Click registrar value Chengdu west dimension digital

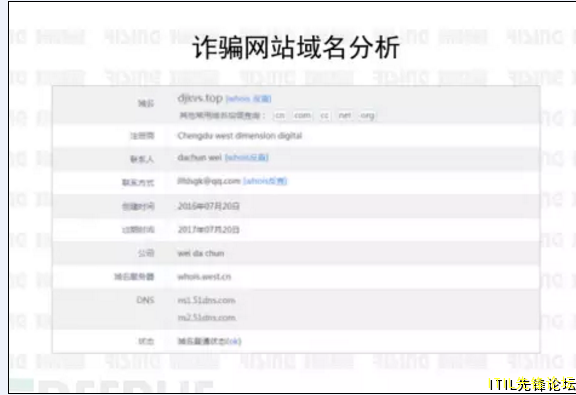point(240,136)
